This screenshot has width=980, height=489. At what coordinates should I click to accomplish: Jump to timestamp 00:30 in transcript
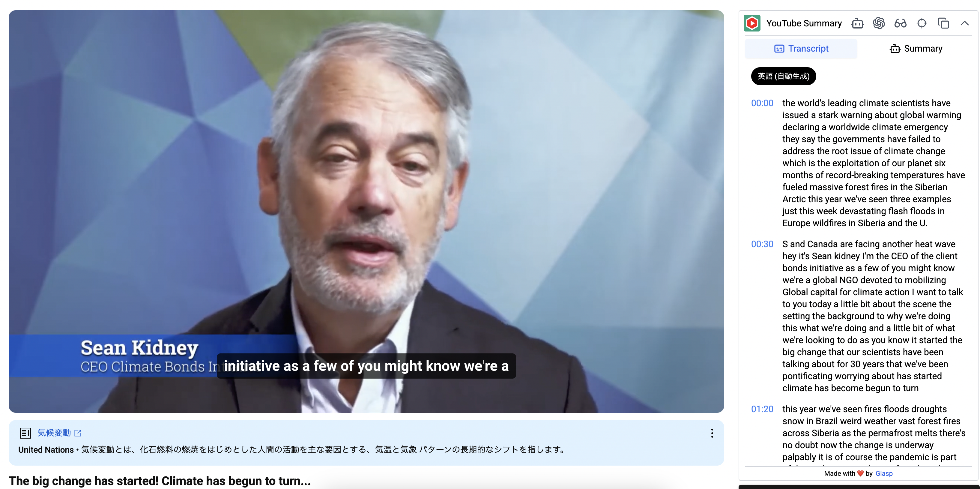click(762, 244)
